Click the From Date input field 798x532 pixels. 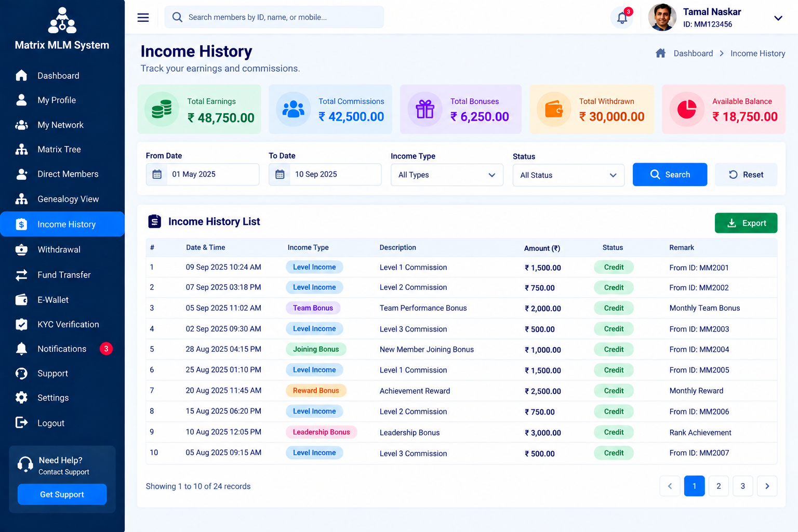pyautogui.click(x=203, y=175)
